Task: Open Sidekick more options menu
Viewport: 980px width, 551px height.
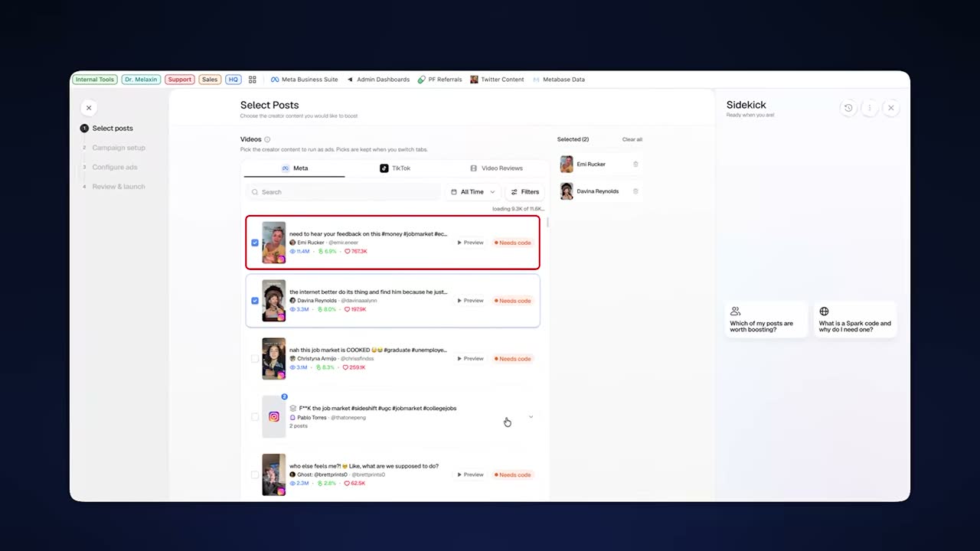Action: pyautogui.click(x=870, y=108)
